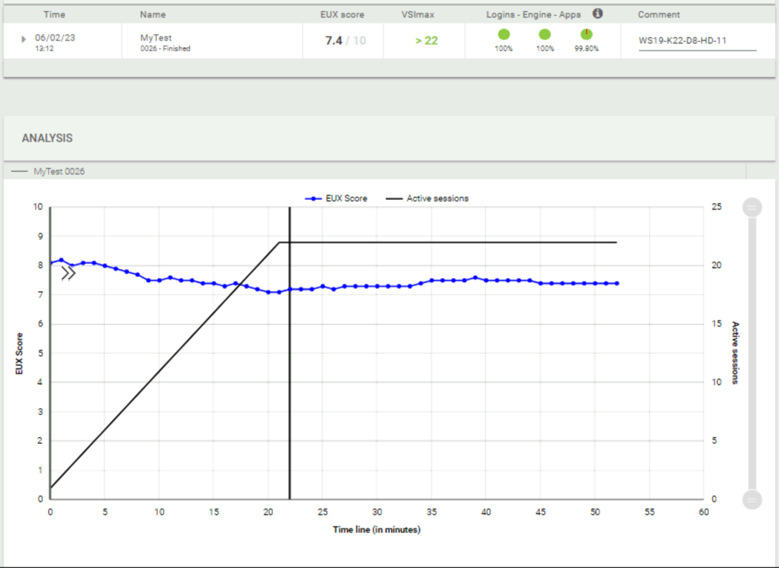Click the Apps 99.80% pie indicator
This screenshot has width=779, height=568.
pyautogui.click(x=586, y=35)
